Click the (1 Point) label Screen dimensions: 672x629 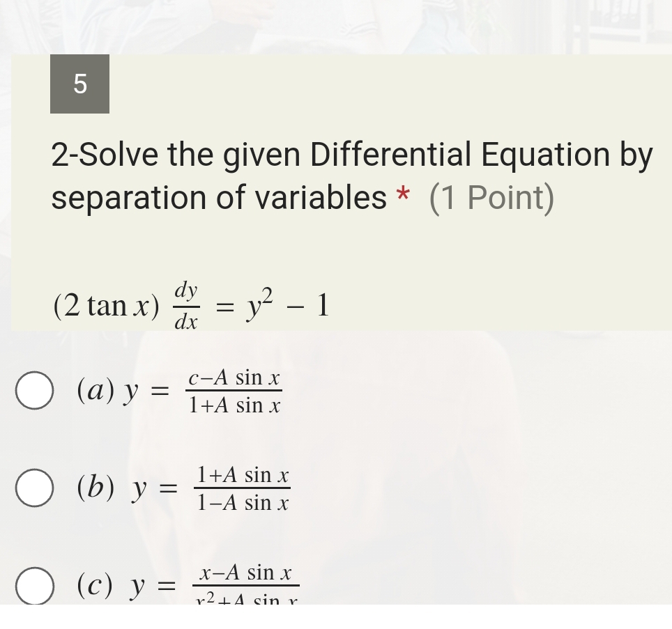point(493,198)
